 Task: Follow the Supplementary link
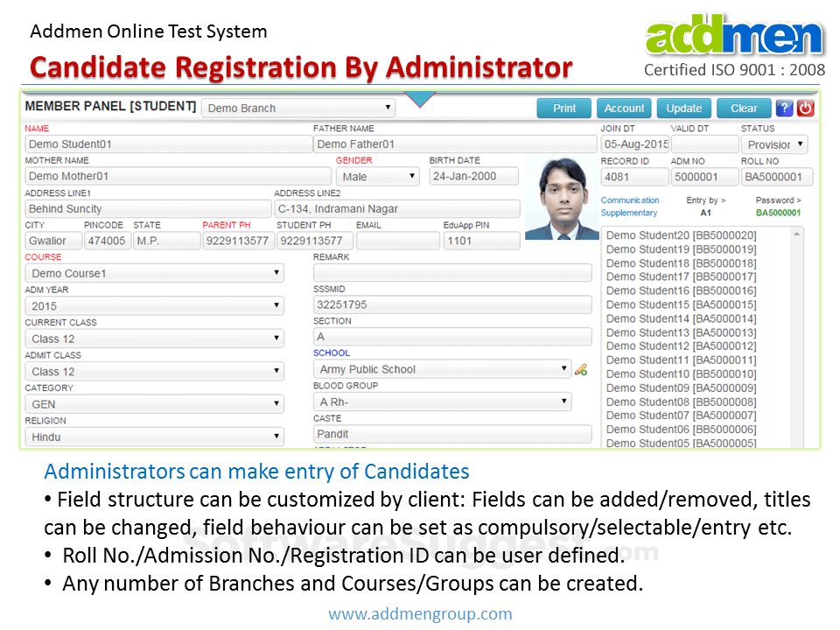coord(628,213)
